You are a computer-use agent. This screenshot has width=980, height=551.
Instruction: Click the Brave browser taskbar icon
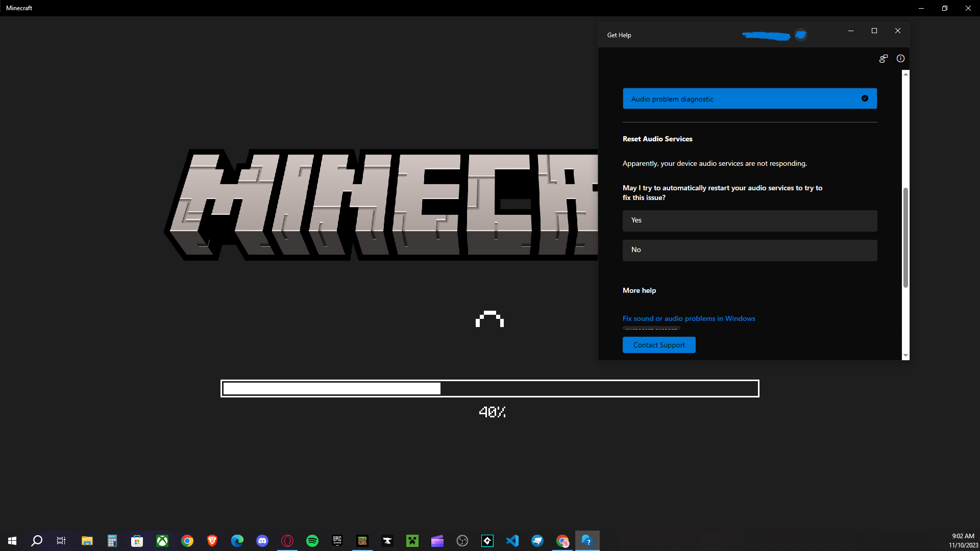coord(212,541)
